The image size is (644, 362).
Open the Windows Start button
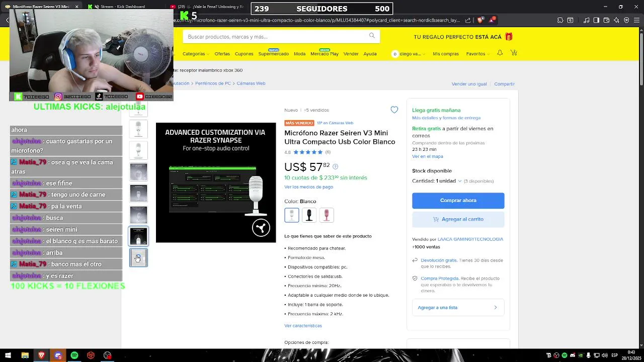(x=9, y=355)
